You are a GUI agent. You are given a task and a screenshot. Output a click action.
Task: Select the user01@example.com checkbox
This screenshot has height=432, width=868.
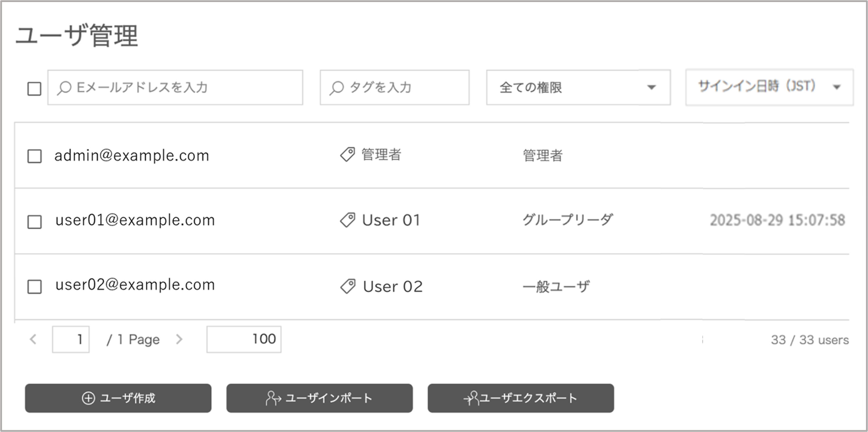tap(34, 222)
